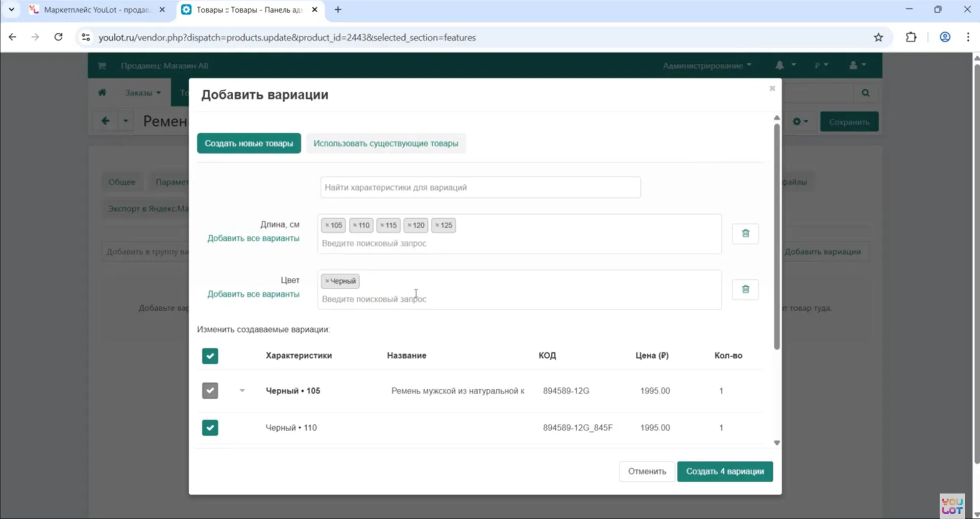Expand the Черный • 105 row arrow
Screen dimensions: 980x519
pyautogui.click(x=242, y=391)
